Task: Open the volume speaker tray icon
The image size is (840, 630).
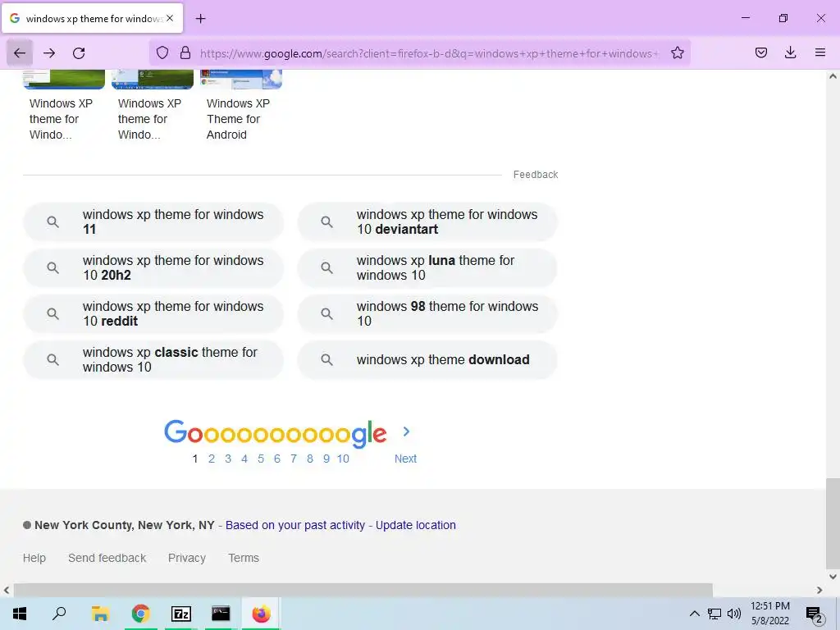Action: tap(734, 614)
